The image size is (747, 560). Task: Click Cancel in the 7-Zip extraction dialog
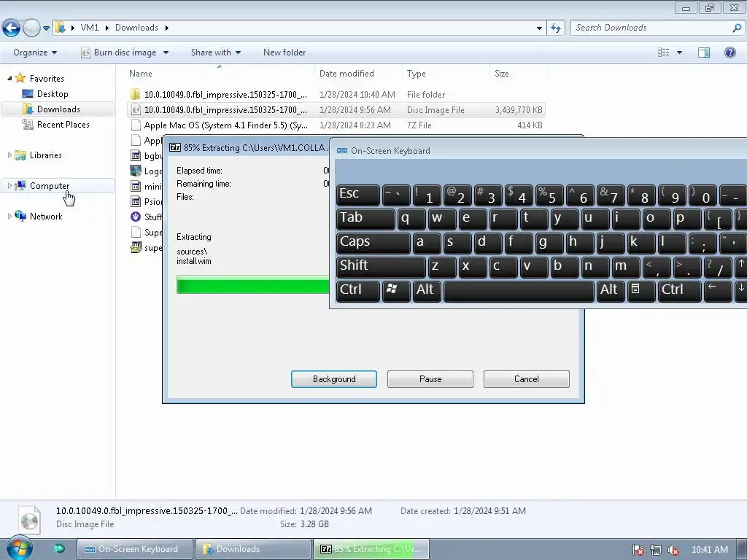click(x=527, y=379)
